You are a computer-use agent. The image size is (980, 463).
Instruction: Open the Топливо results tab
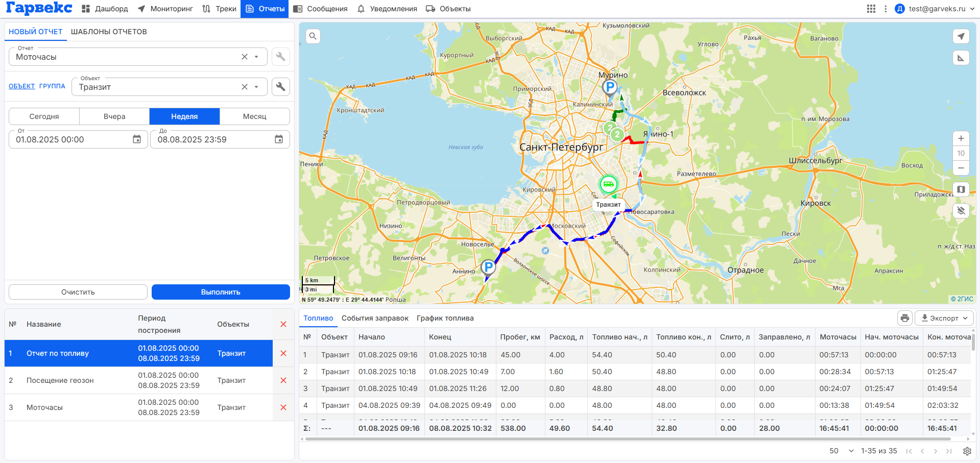tap(318, 318)
